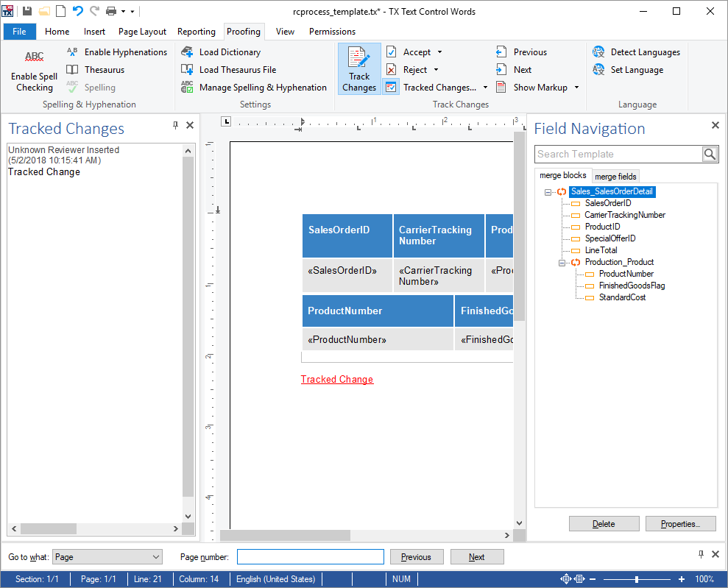728x588 pixels.
Task: Click the Properties button
Action: tap(681, 524)
